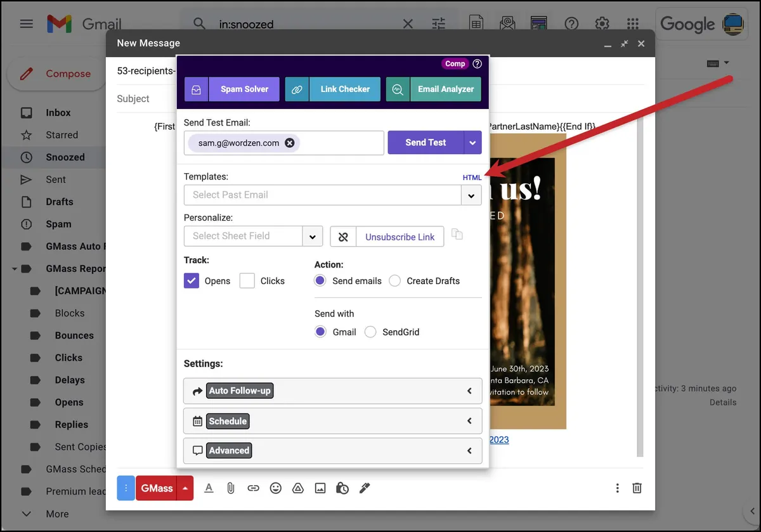Click the Unsubscribe Link button
The image size is (761, 532).
pos(400,237)
